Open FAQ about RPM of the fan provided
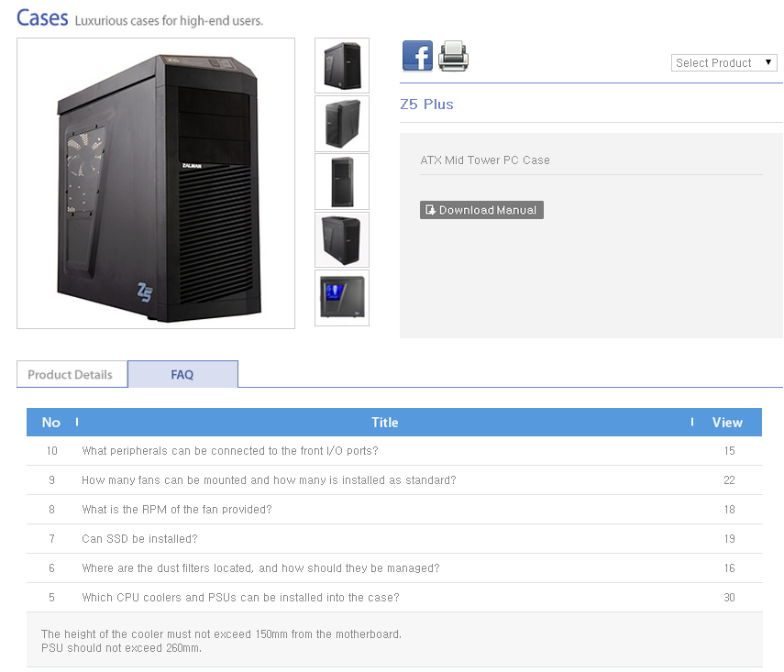The height and width of the screenshot is (672, 784). tap(176, 510)
